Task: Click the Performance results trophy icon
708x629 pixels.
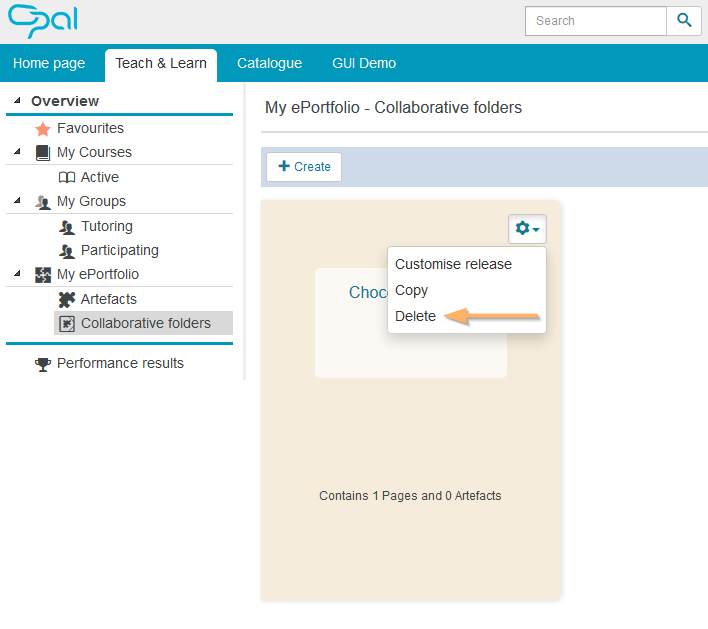Action: click(42, 364)
